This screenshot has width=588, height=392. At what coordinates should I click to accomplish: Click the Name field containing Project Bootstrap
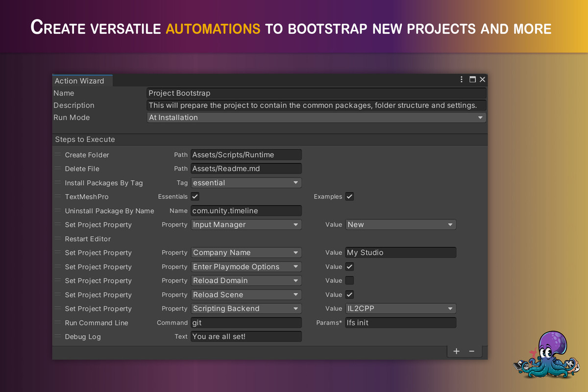tap(317, 93)
